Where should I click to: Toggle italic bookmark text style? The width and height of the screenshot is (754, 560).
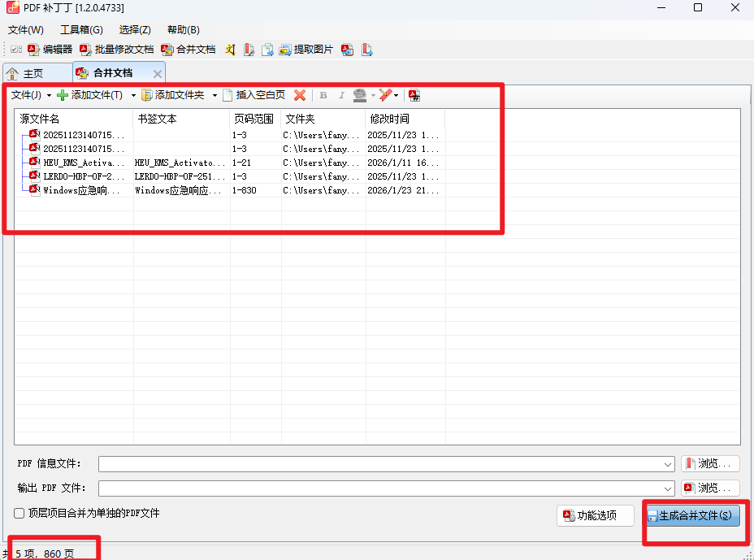[x=341, y=95]
